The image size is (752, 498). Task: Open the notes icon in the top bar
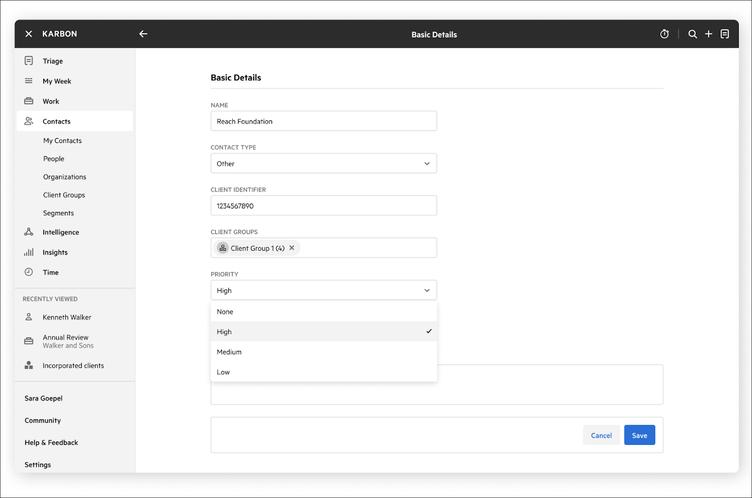pyautogui.click(x=725, y=34)
